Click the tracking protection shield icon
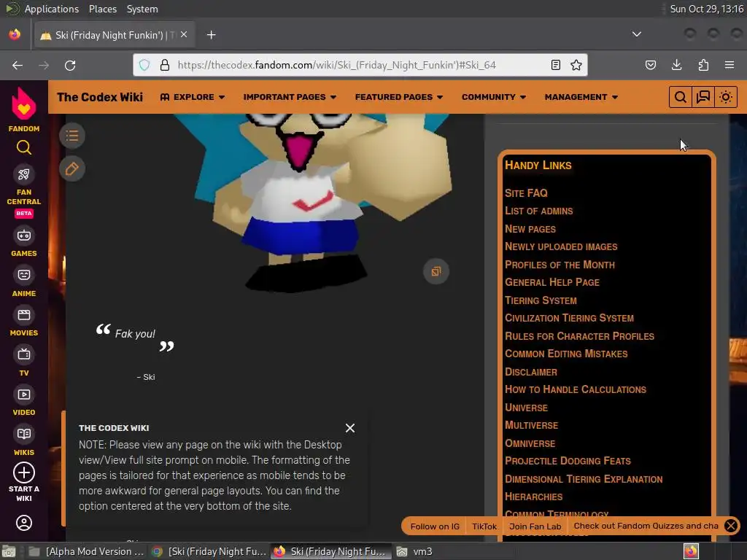The image size is (747, 560). (144, 65)
